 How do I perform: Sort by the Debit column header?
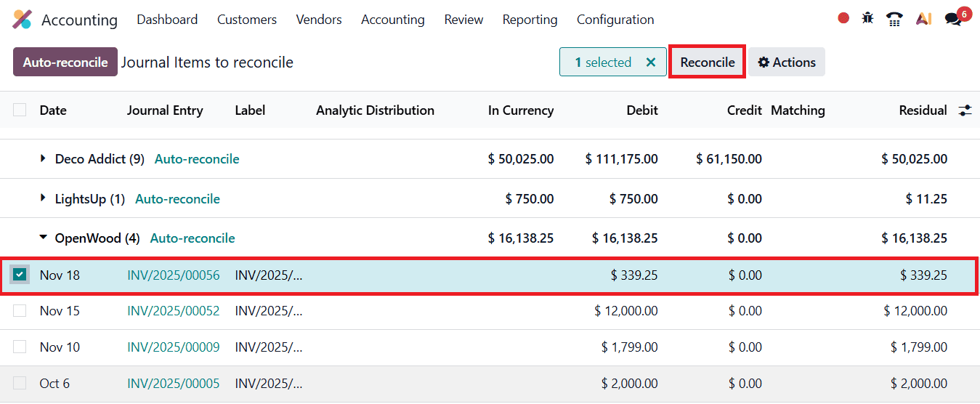642,110
